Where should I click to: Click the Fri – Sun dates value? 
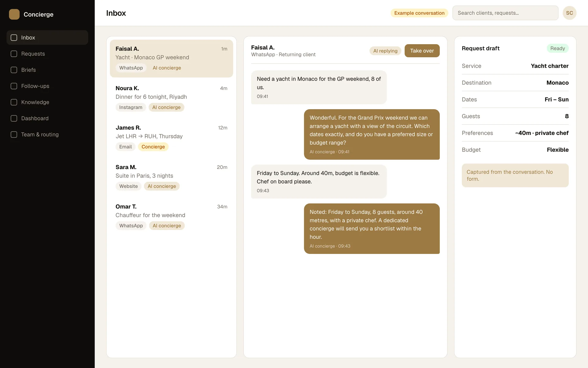pyautogui.click(x=556, y=99)
